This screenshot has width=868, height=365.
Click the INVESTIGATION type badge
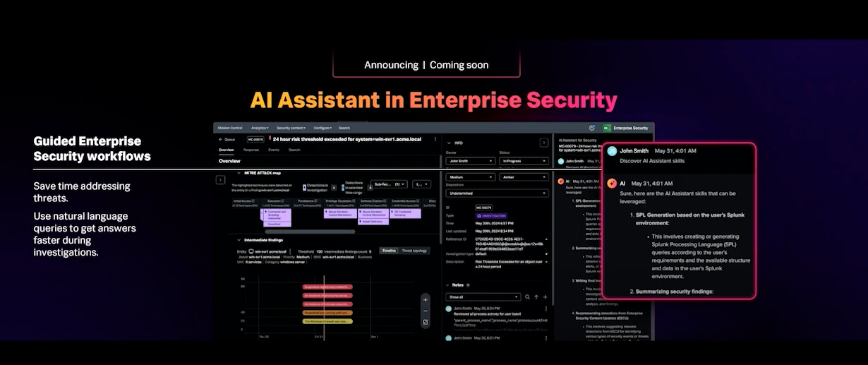tap(490, 215)
